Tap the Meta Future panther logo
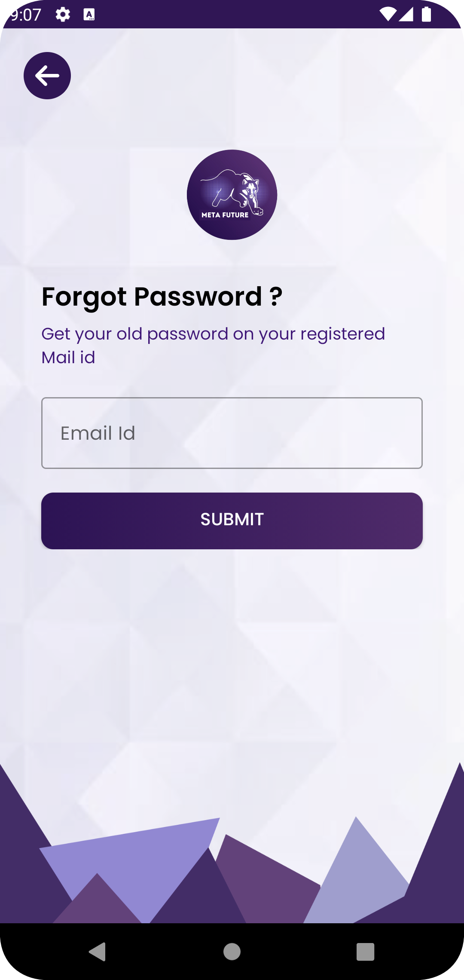Viewport: 464px width, 980px height. [232, 195]
